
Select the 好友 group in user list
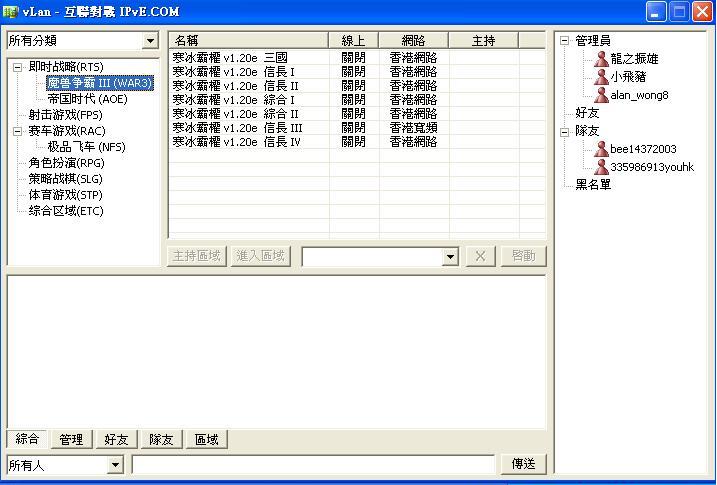pos(587,113)
